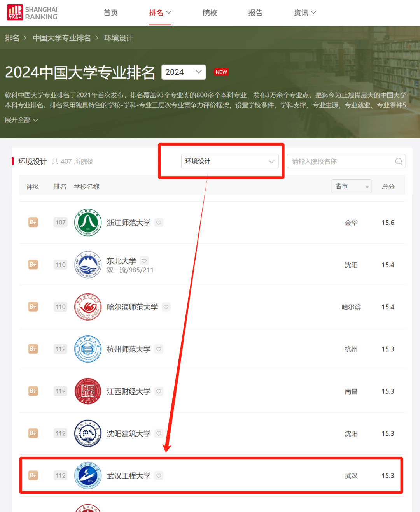
Task: Toggle favorite heart for 东北大学
Action: [x=144, y=261]
